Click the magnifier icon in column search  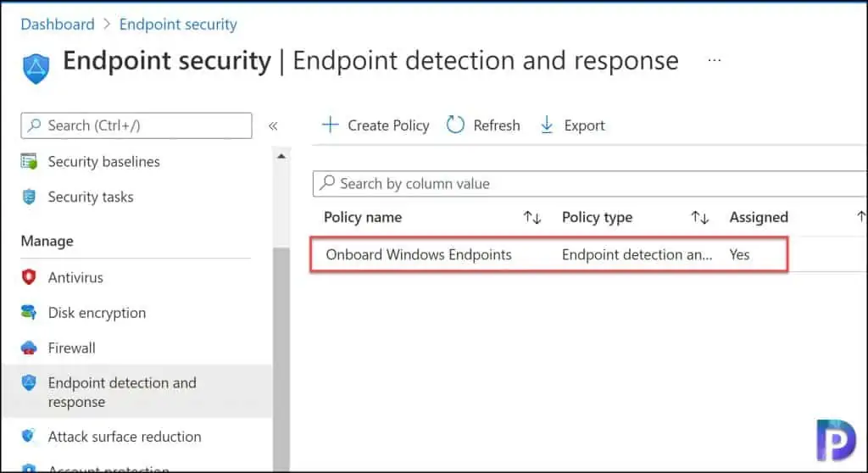pos(327,183)
